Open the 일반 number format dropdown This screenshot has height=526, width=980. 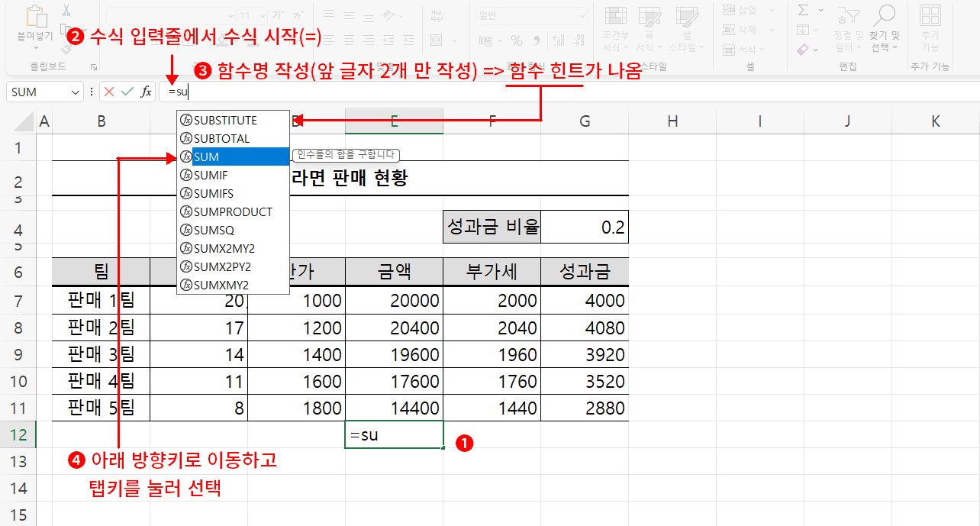point(582,15)
